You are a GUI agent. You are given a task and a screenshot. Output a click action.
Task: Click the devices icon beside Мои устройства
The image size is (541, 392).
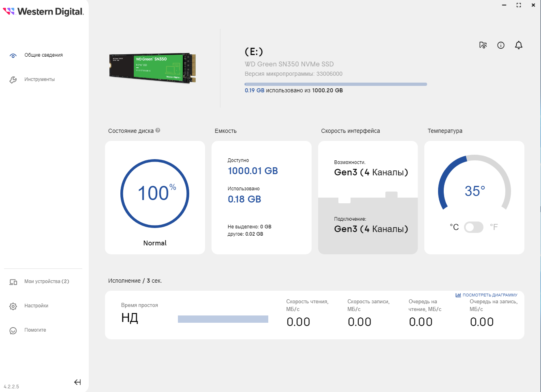click(13, 282)
